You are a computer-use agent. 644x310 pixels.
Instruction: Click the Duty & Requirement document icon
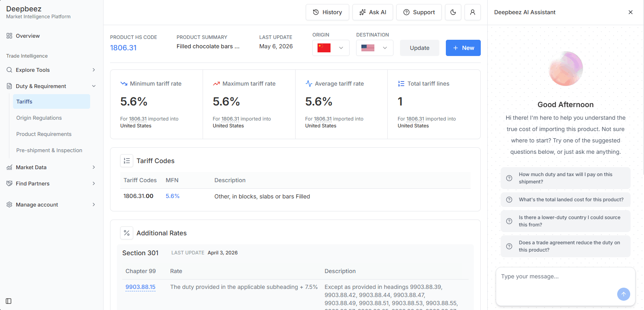click(9, 86)
